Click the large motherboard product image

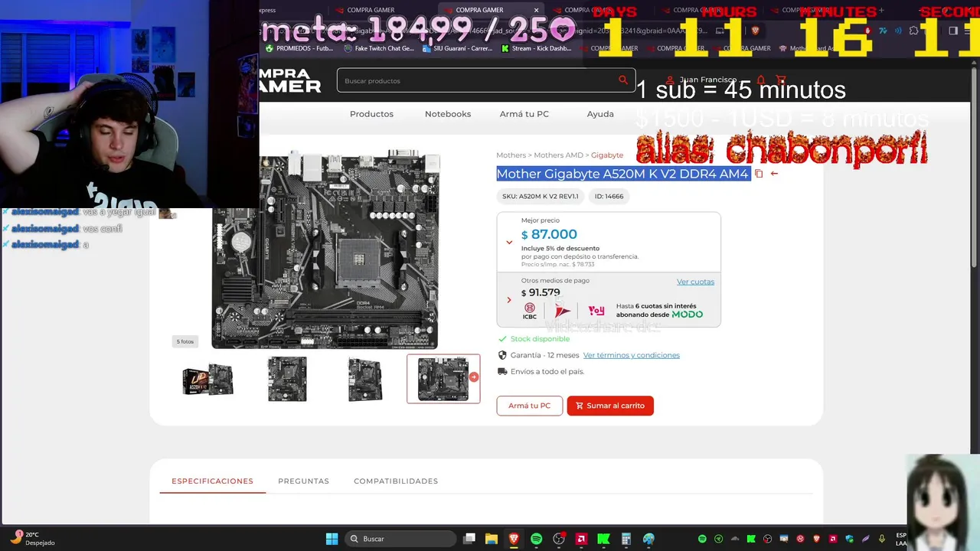click(325, 249)
